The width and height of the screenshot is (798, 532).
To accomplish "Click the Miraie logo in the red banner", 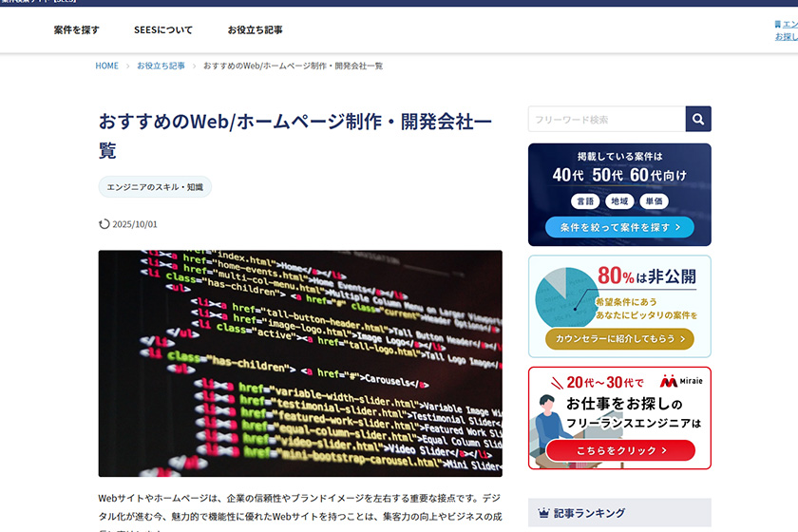I will pos(680,381).
